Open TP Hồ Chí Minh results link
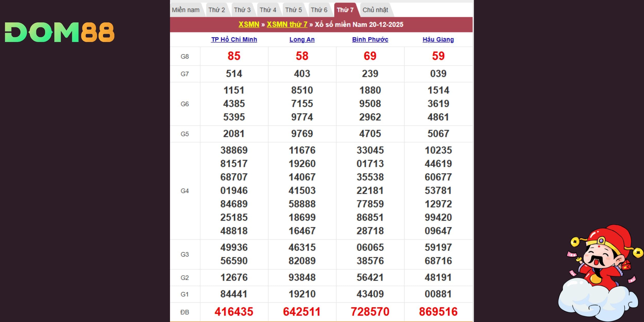Screen dimensions: 644x322 coord(234,39)
